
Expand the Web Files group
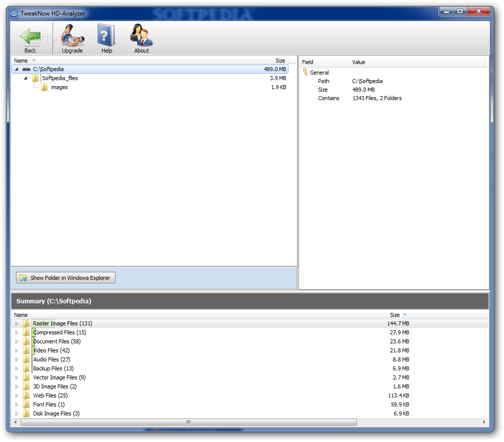coord(16,395)
